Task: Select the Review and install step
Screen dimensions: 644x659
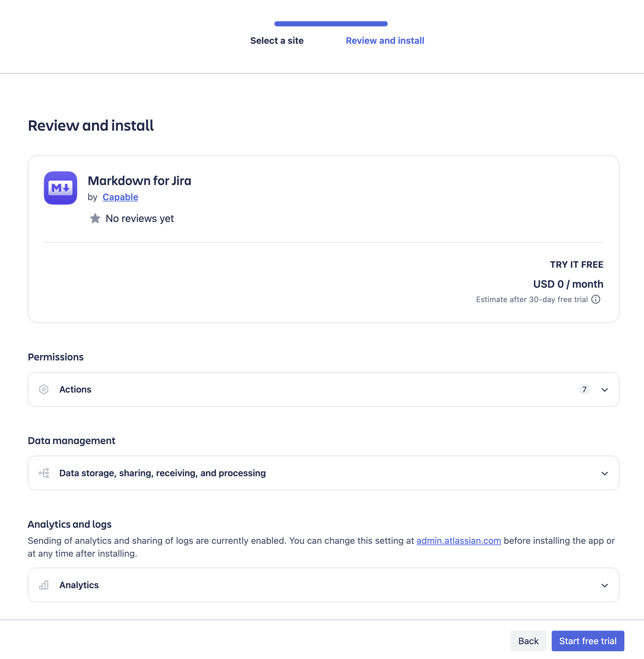Action: pyautogui.click(x=385, y=41)
